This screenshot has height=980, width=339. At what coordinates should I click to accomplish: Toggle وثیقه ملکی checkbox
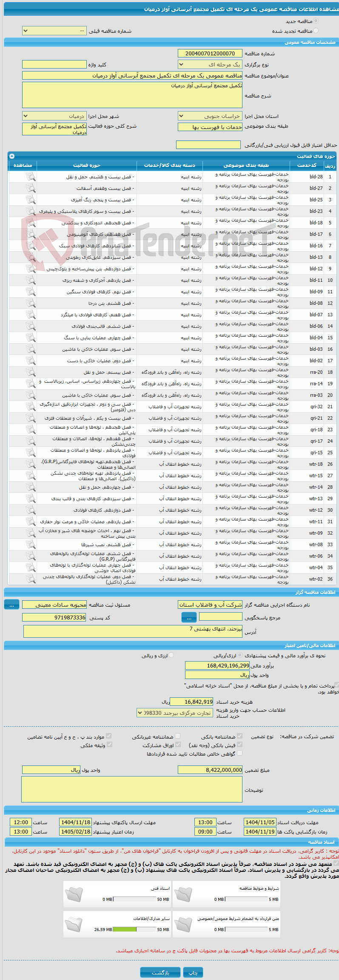tap(109, 745)
